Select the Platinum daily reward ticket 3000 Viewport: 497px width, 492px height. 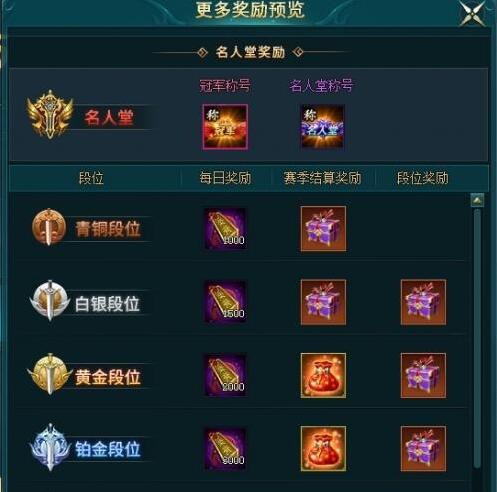[225, 449]
